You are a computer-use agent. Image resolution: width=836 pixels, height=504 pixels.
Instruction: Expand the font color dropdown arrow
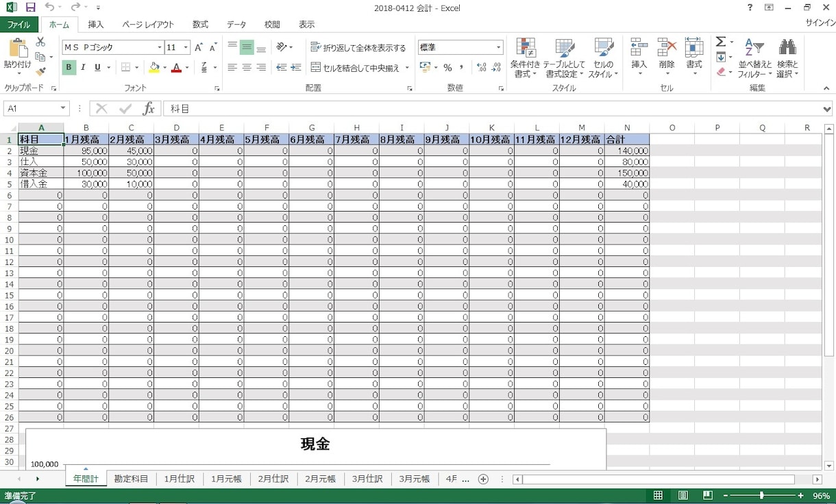[x=187, y=67]
